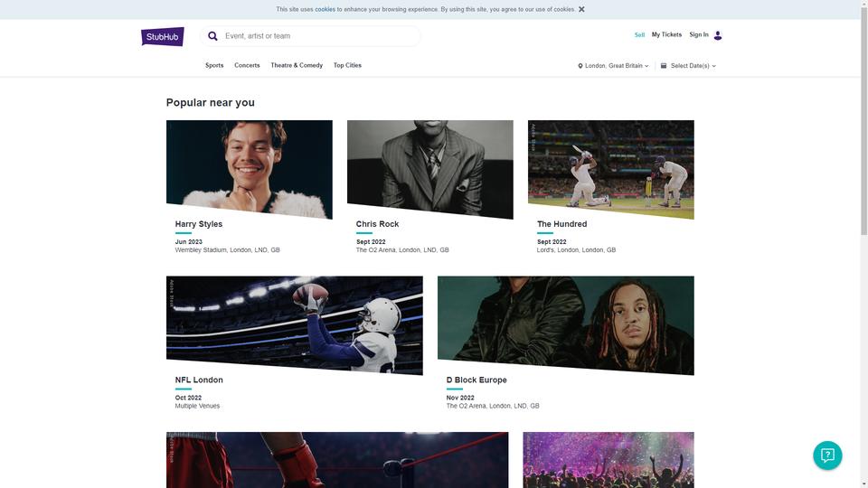Screen dimensions: 868x488
Task: Open the cookies policy link
Action: point(325,9)
